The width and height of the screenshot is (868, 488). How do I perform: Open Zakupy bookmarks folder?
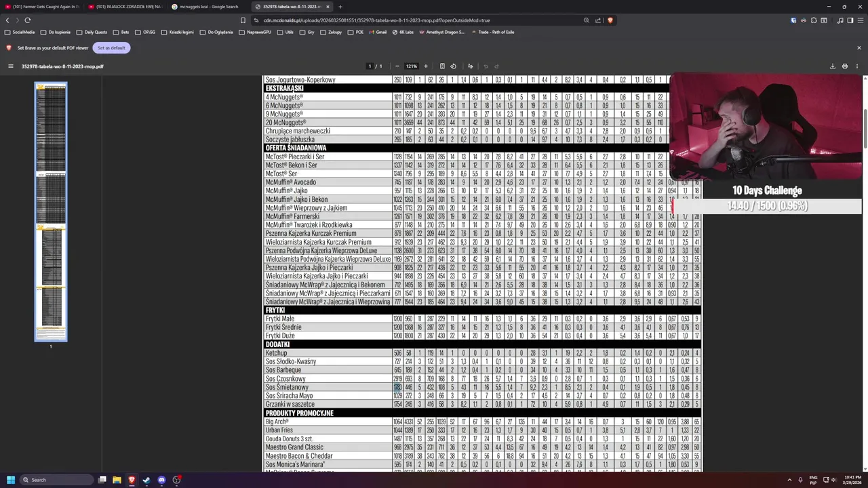tap(331, 32)
